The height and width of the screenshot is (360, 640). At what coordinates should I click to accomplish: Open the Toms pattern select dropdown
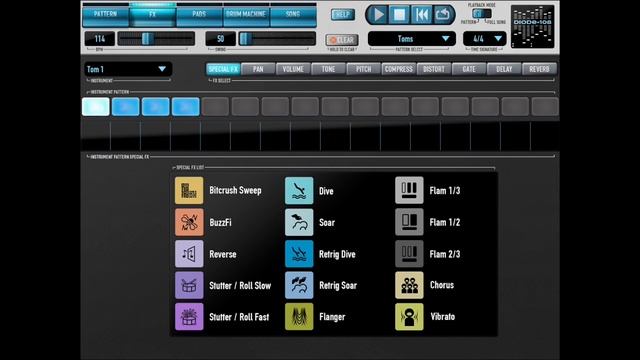(x=411, y=39)
